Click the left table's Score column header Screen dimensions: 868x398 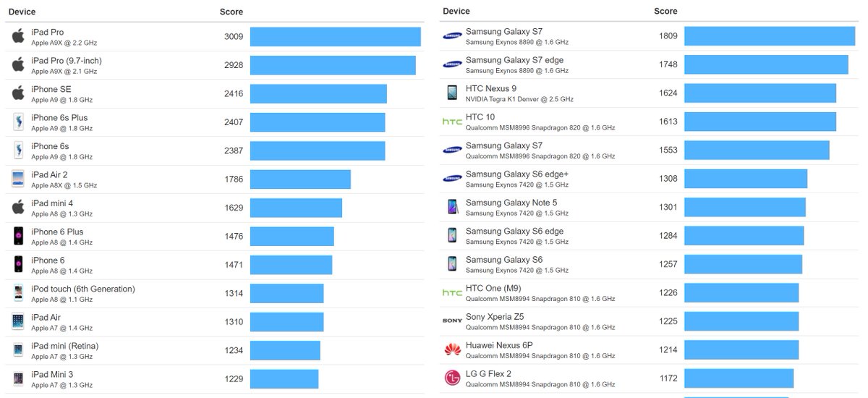[231, 12]
